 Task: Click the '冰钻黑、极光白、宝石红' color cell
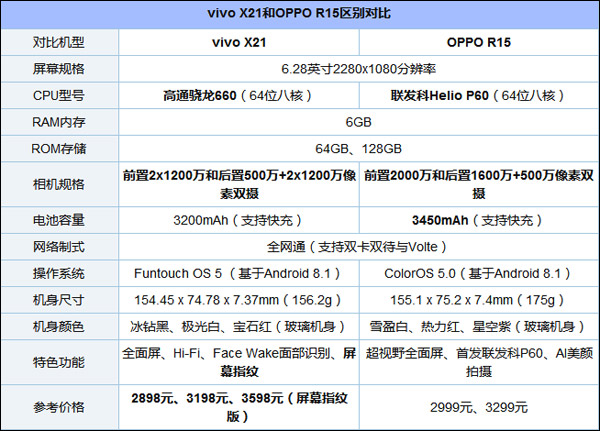click(239, 327)
